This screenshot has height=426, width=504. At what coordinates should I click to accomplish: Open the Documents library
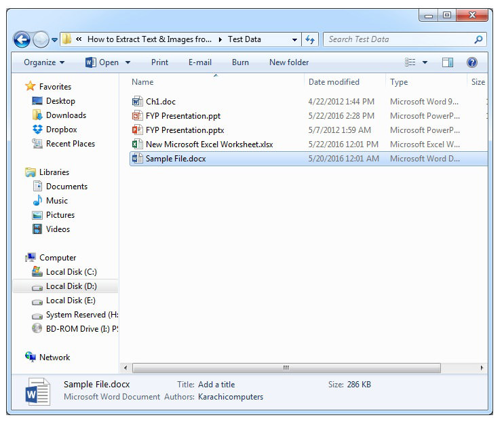(x=66, y=187)
